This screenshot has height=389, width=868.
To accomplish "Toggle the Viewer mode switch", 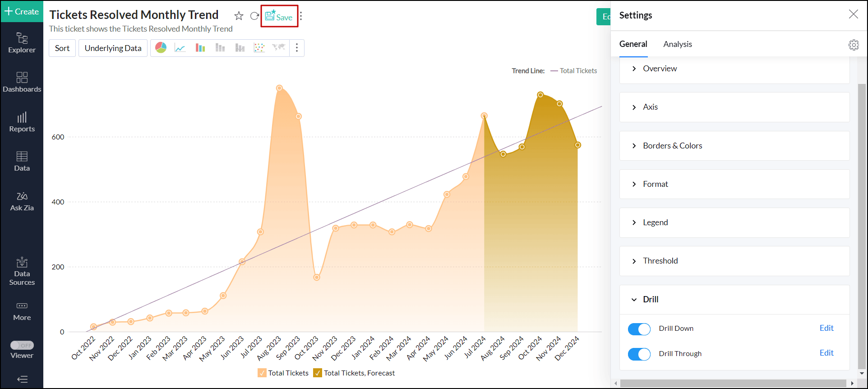I will point(22,345).
